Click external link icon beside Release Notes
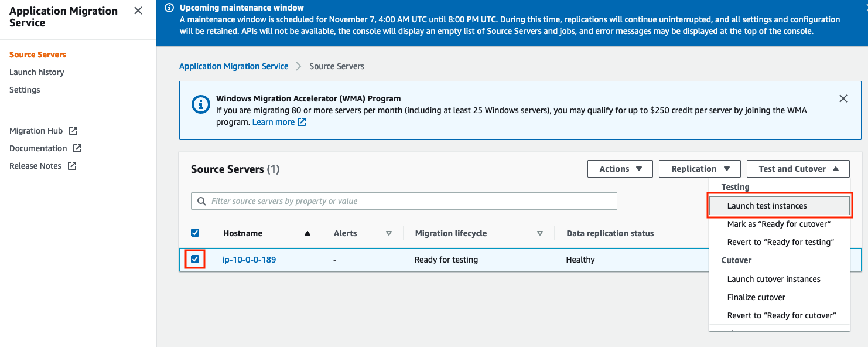868x347 pixels. [72, 166]
